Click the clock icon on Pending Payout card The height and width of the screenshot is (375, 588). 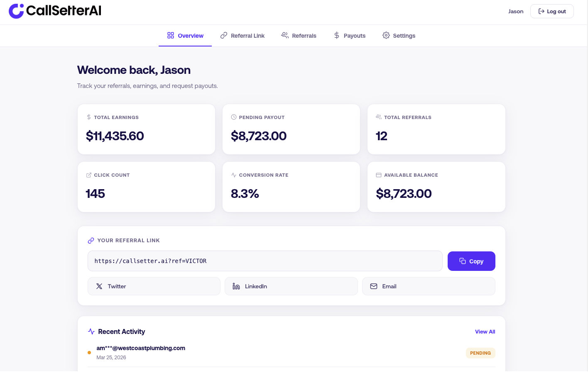[233, 117]
